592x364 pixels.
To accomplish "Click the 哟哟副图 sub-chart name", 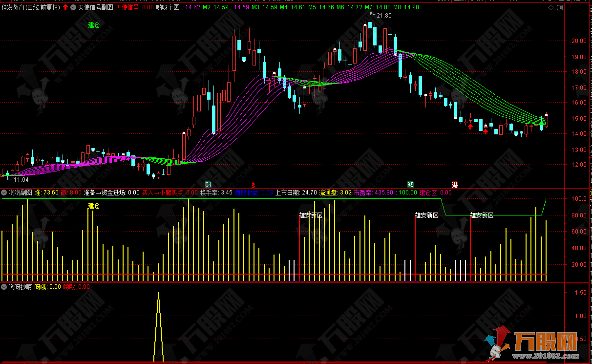I will pyautogui.click(x=21, y=193).
